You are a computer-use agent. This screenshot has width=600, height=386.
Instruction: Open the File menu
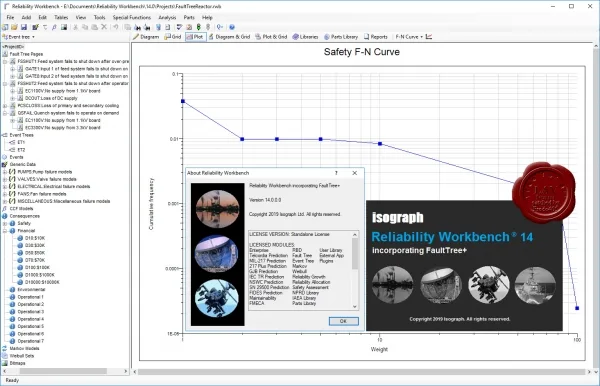point(10,17)
